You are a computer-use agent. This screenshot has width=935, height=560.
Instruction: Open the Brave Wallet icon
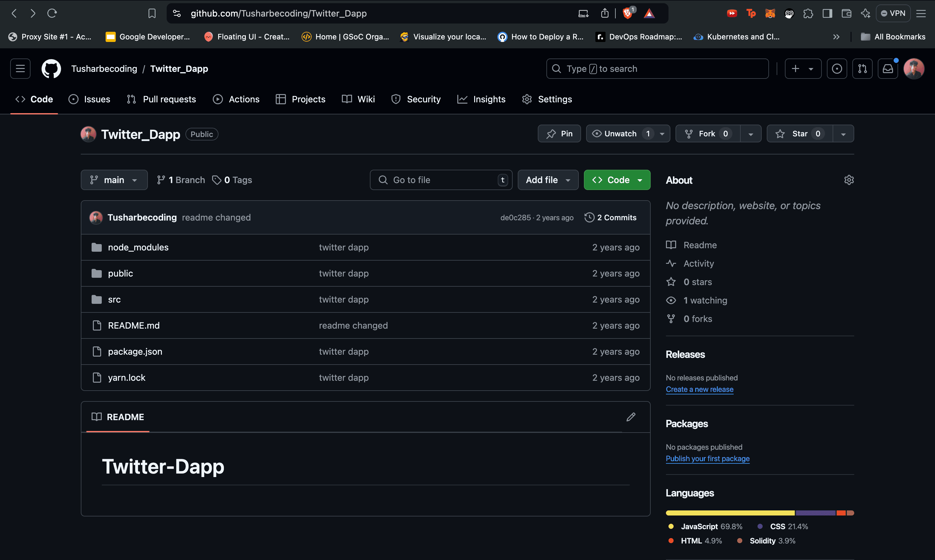point(847,14)
